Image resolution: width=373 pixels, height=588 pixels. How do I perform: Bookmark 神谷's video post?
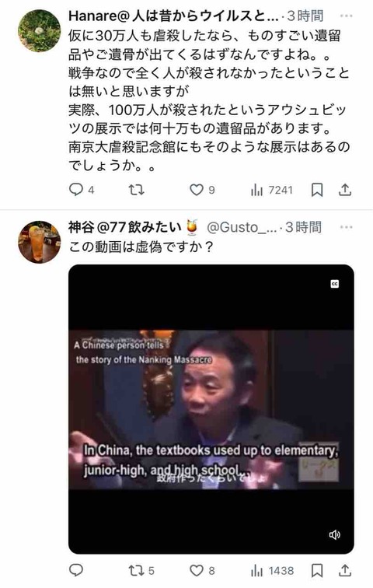coord(317,571)
